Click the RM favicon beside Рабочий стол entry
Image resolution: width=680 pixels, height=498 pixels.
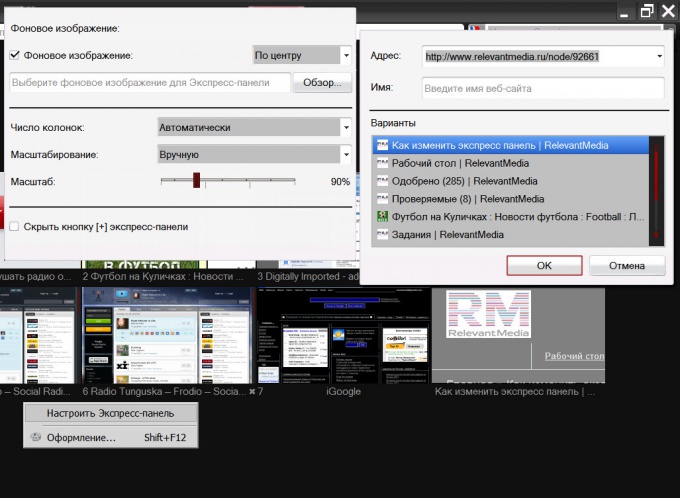click(x=382, y=163)
